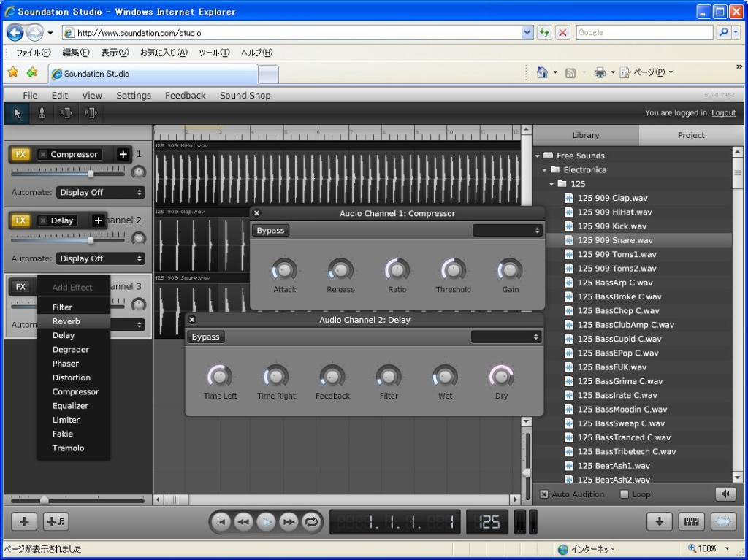Toggle the Auto Audition checkbox
The image size is (748, 560).
(x=543, y=494)
